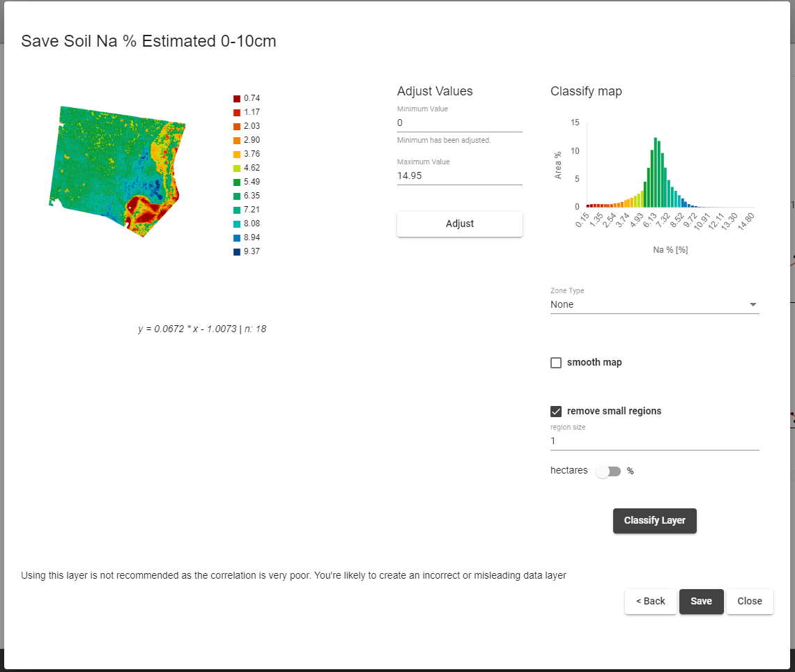Select the 5.49 legend color swatch
Screen dimensions: 795x672
pos(237,182)
